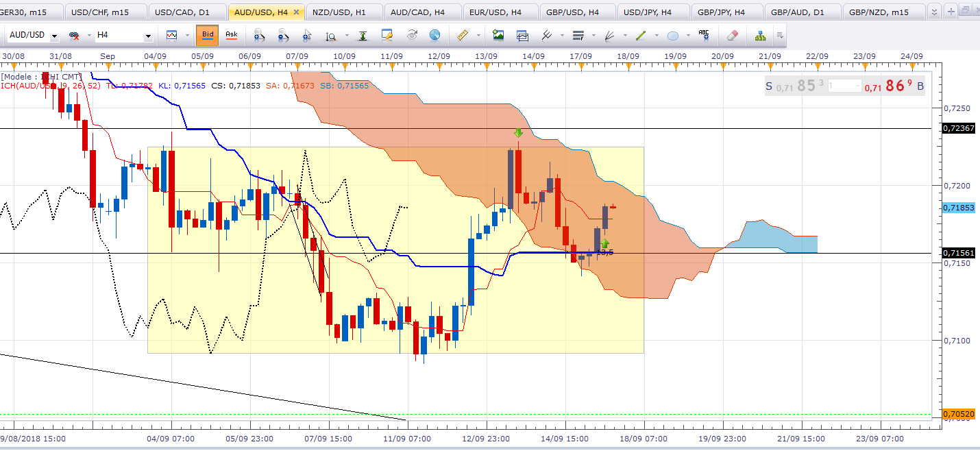Open the H4 timeframe dropdown
Screen dimensions: 980x451
coord(148,36)
